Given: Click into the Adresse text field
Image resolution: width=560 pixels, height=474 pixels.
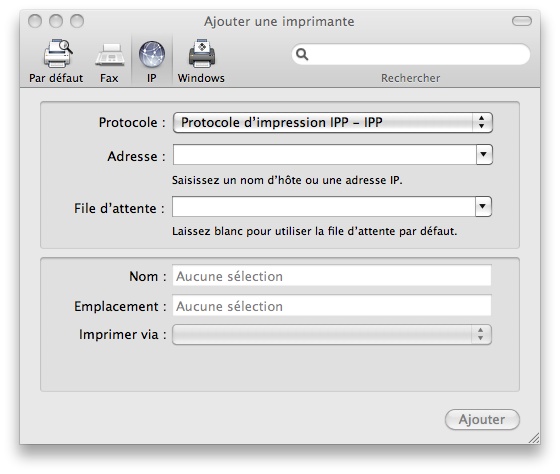Looking at the screenshot, I should click(324, 155).
